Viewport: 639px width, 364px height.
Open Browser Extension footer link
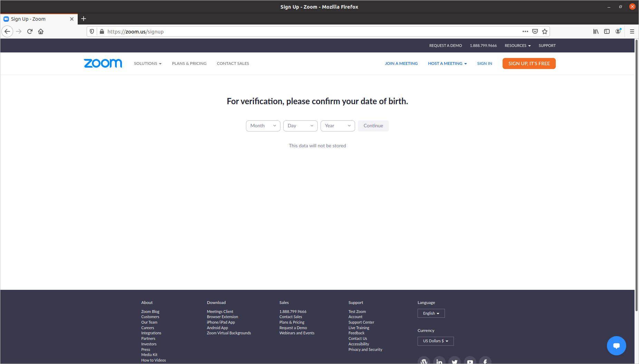[222, 317]
